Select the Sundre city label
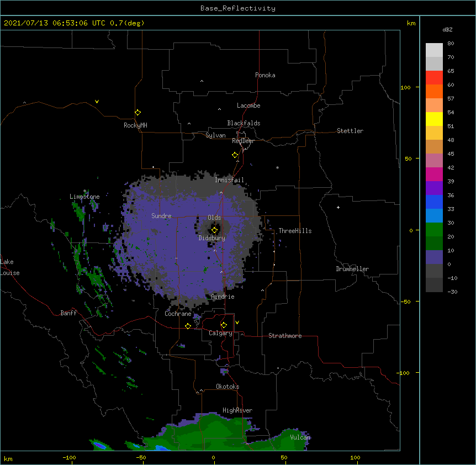The width and height of the screenshot is (476, 465). pos(161,216)
